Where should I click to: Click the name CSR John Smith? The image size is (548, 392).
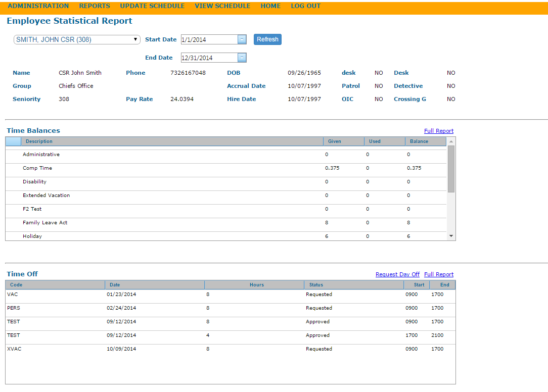tap(80, 73)
